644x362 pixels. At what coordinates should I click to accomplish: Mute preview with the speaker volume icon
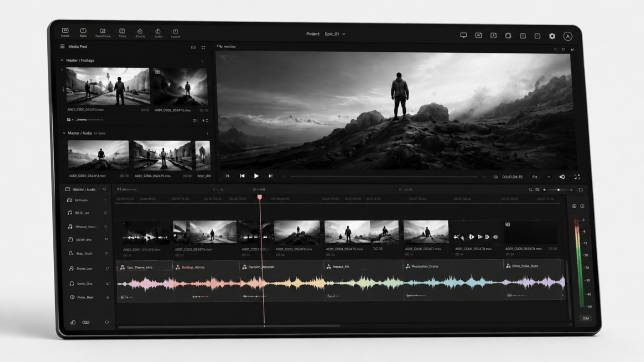[562, 177]
